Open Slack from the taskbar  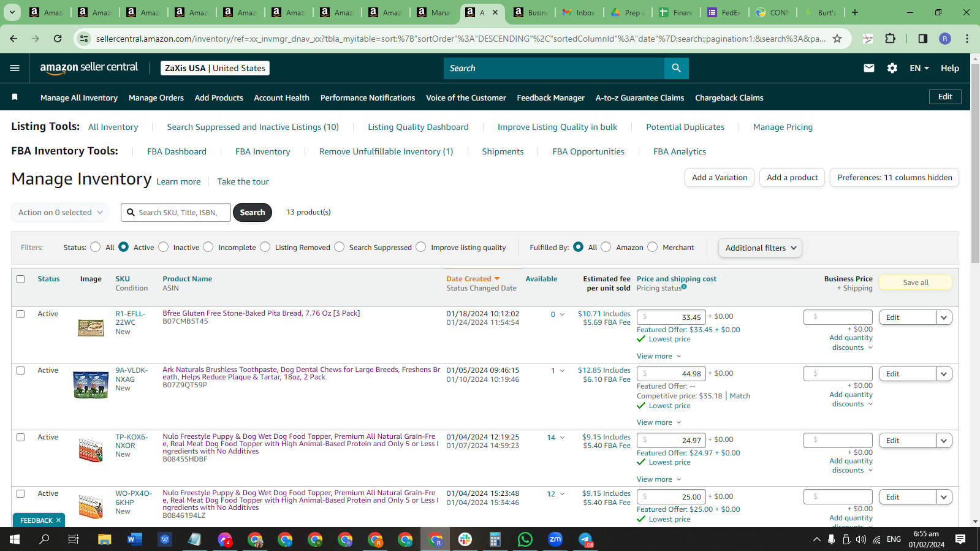(465, 539)
